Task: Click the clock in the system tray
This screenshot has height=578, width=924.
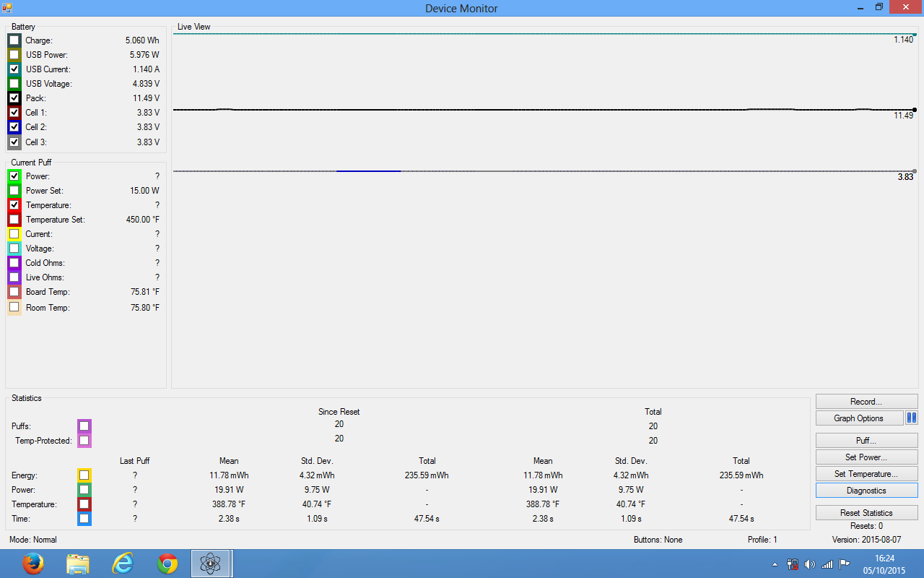Action: coord(884,564)
